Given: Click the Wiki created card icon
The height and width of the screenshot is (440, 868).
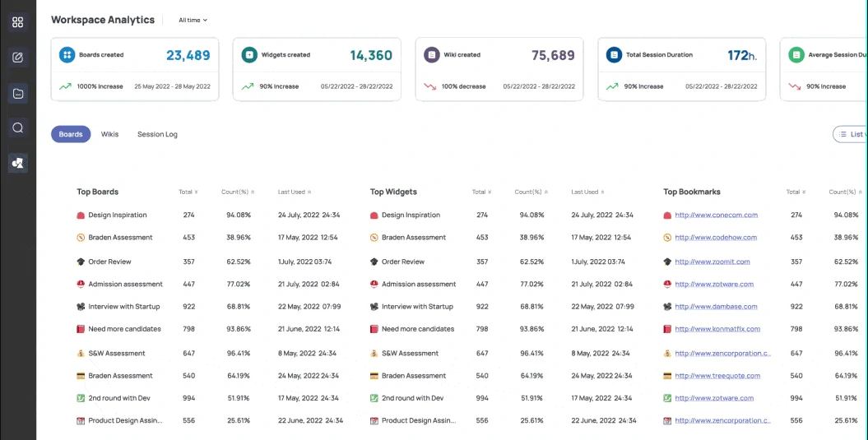Looking at the screenshot, I should 432,55.
